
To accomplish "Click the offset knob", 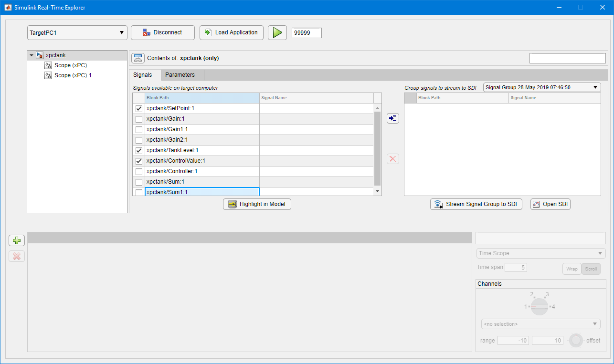I will coord(576,341).
